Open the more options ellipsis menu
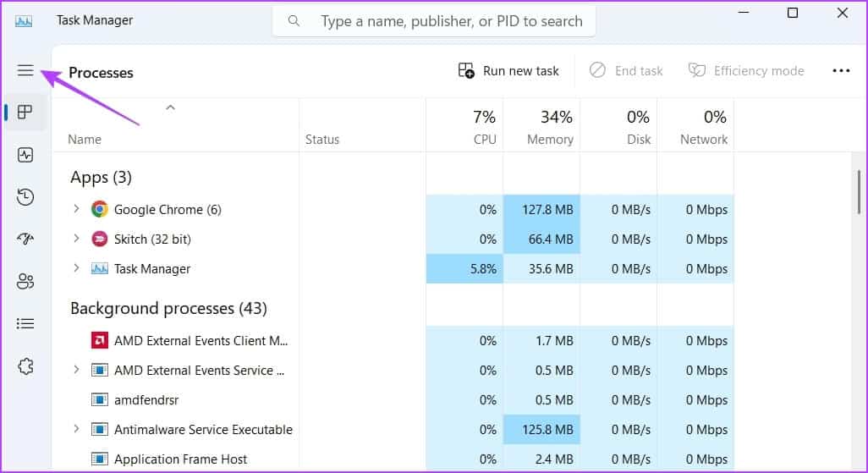Image resolution: width=868 pixels, height=473 pixels. 841,71
